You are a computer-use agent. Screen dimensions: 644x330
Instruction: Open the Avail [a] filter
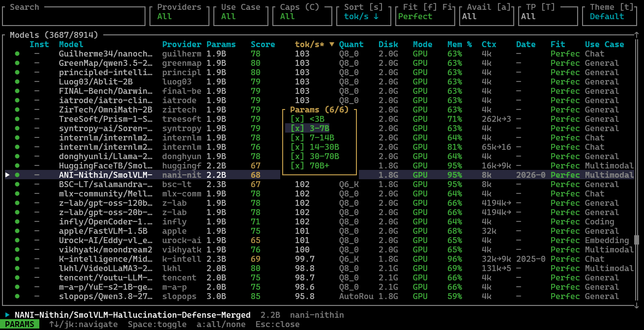487,16
